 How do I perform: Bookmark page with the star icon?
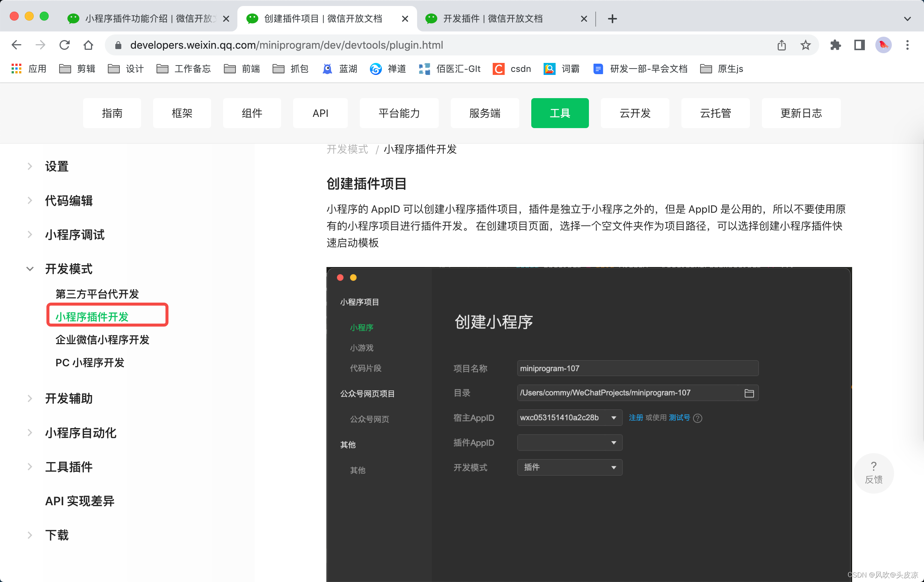(805, 45)
